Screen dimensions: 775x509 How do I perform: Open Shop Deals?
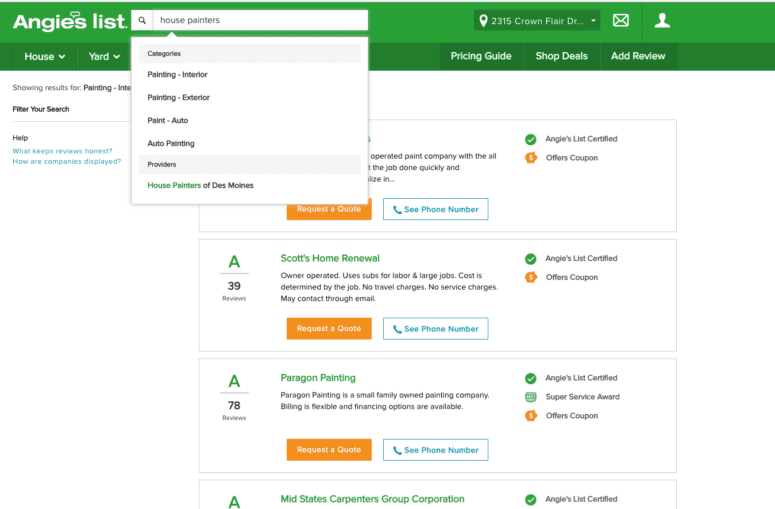click(561, 56)
